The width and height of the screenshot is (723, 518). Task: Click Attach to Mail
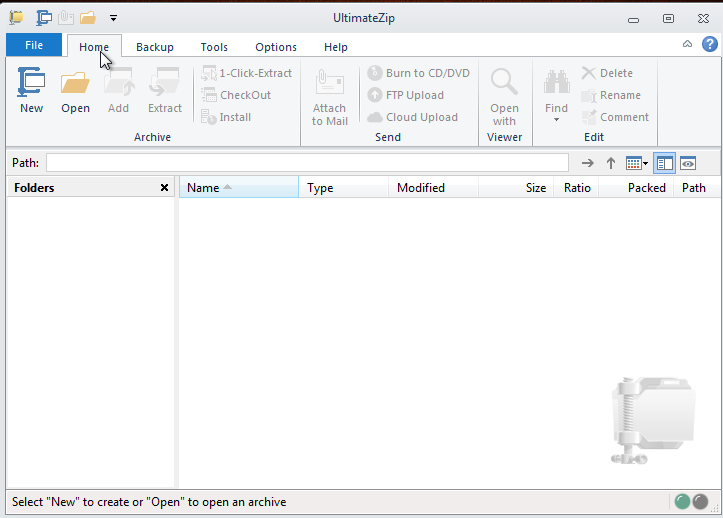pyautogui.click(x=329, y=97)
